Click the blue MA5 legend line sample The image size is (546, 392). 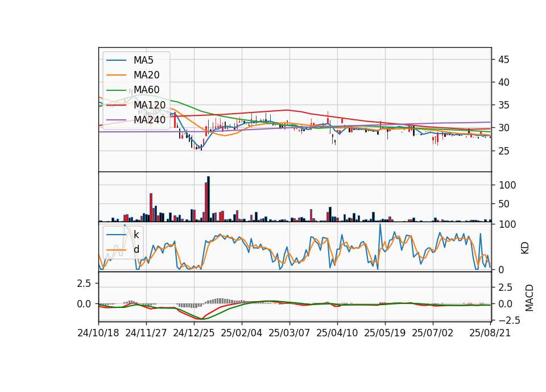116,60
